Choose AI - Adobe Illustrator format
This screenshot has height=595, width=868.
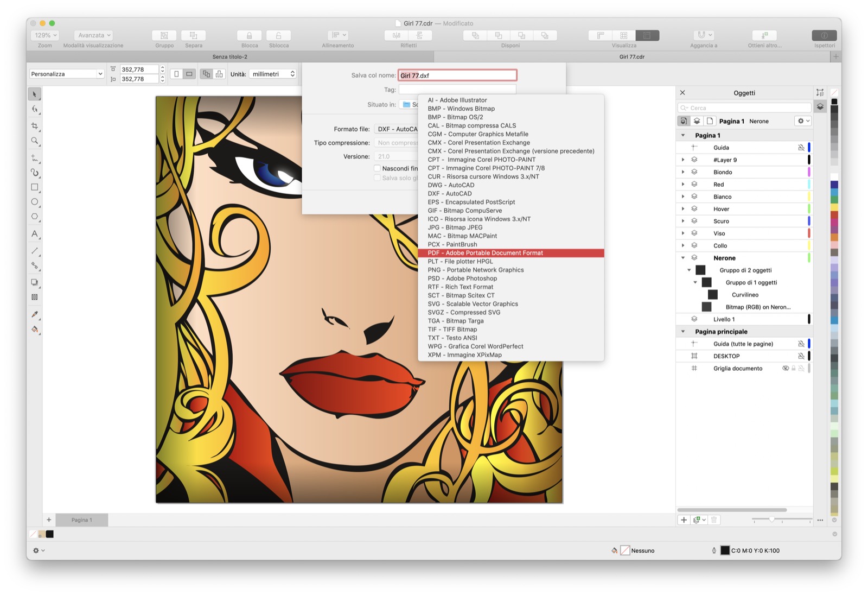511,100
